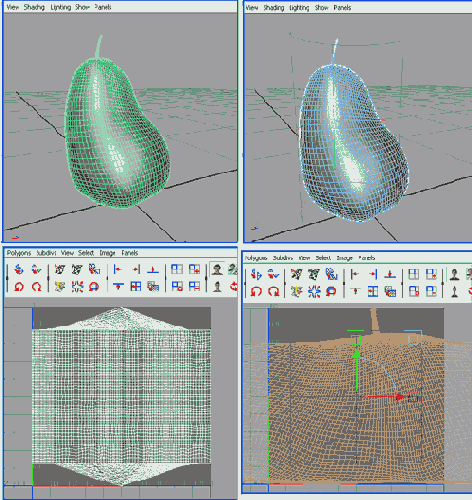Rotate UVs clockwise in green-grid UV editor
This screenshot has height=500, width=472.
pyautogui.click(x=36, y=286)
